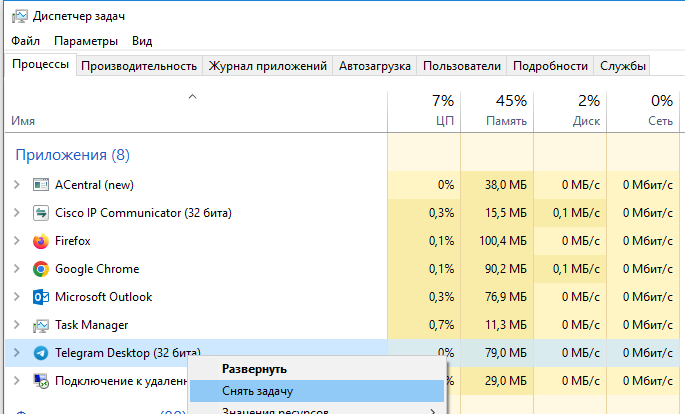
Task: Switch to the Подробности tab
Action: tap(550, 66)
